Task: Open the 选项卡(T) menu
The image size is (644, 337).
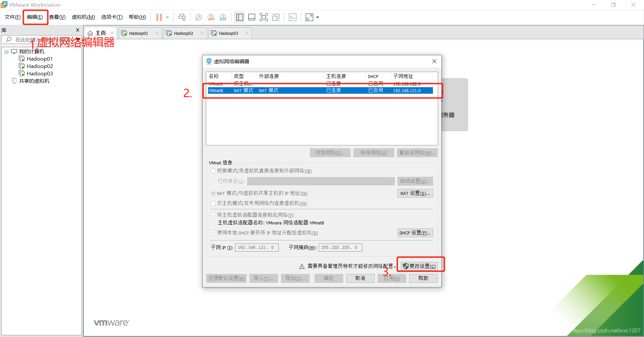Action: [112, 17]
